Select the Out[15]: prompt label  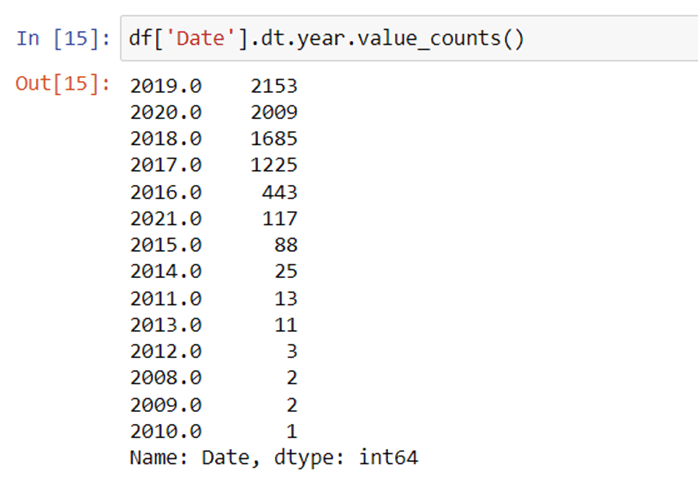point(63,83)
